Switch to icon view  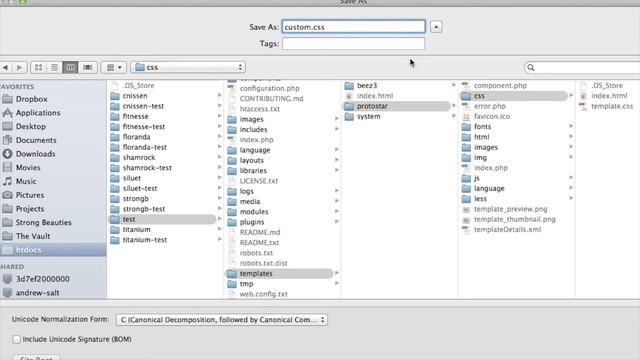pyautogui.click(x=38, y=67)
